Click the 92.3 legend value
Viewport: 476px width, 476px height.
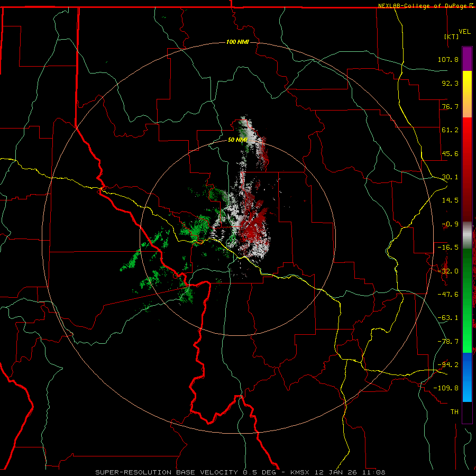(450, 83)
